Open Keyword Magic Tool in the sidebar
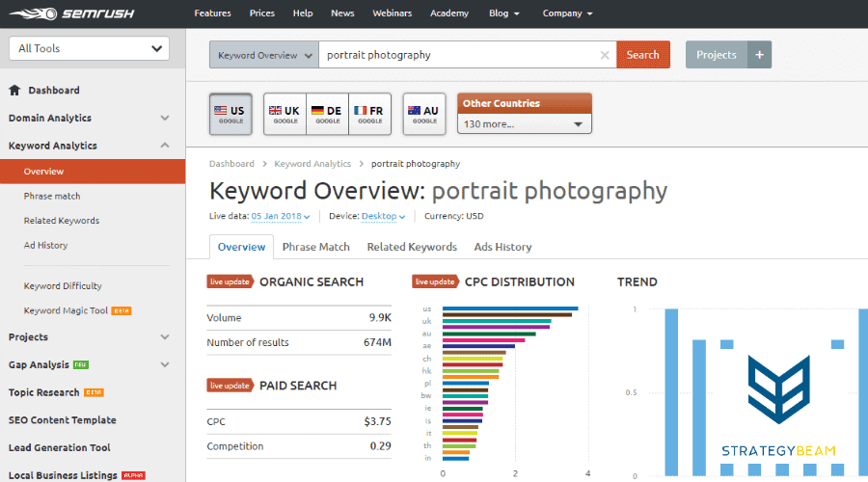This screenshot has height=482, width=868. [x=66, y=310]
